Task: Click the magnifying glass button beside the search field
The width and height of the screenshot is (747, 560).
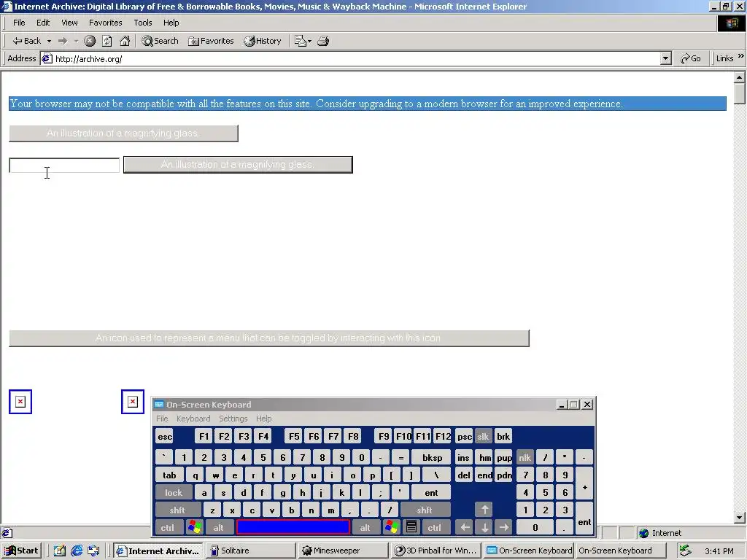Action: pos(238,165)
